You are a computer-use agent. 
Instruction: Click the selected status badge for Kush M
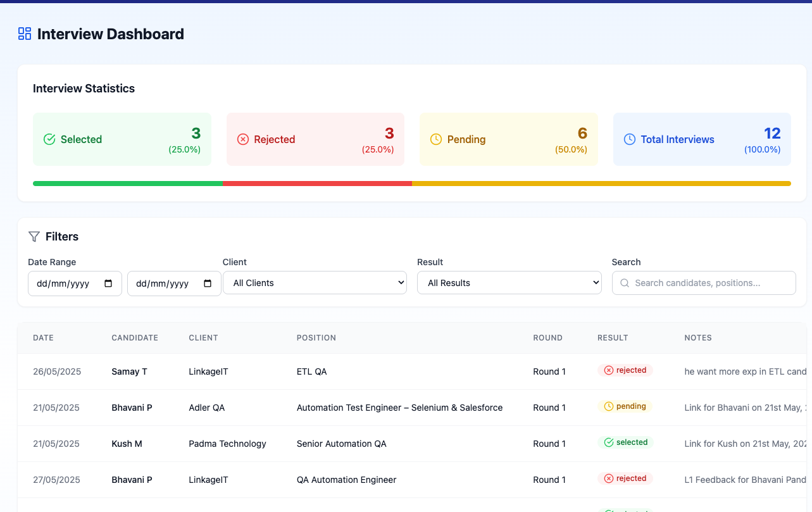625,443
